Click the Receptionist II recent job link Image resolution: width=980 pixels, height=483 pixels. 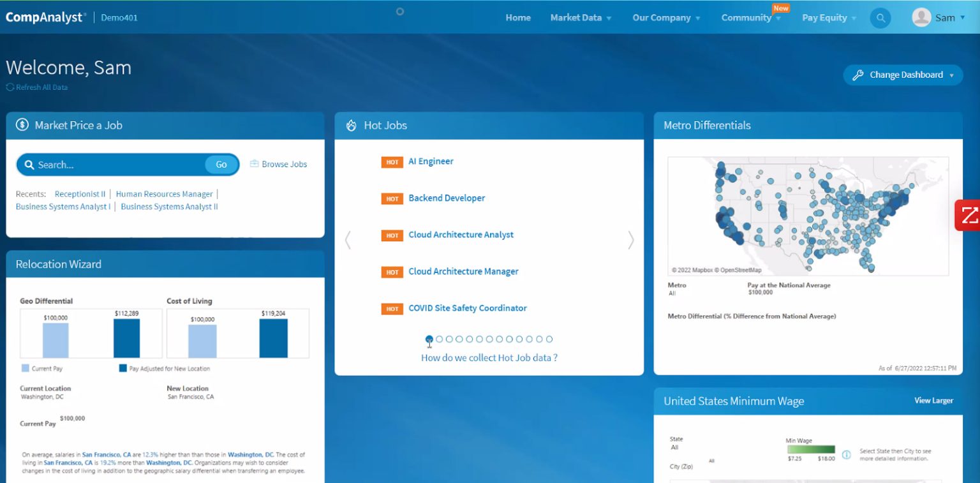click(x=80, y=193)
